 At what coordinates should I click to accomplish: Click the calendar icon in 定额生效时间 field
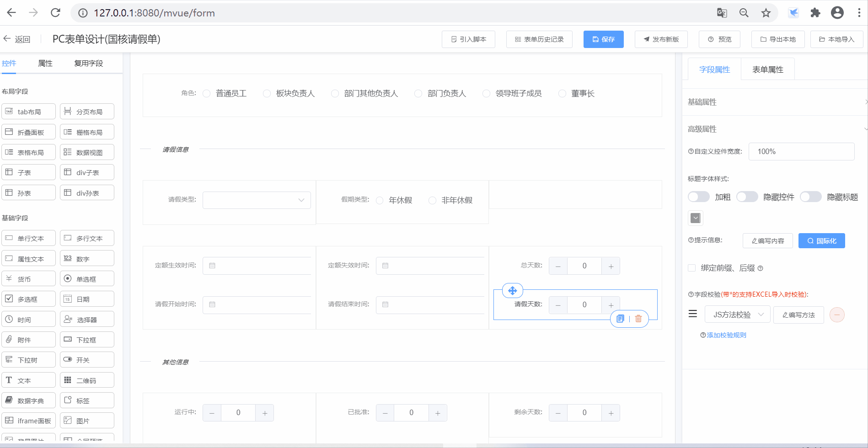pos(212,266)
